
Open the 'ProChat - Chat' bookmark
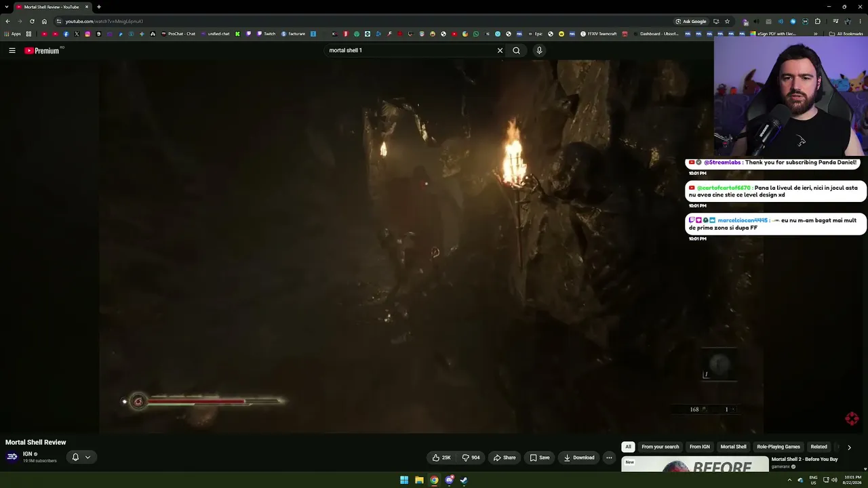(178, 34)
